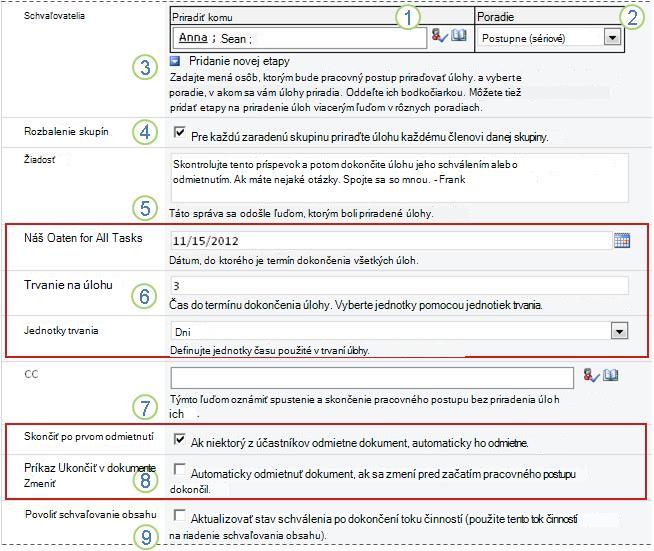
Task: Click the empty CC input field
Action: (x=372, y=378)
